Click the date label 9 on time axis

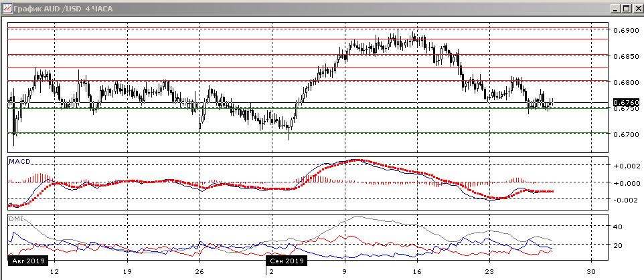click(x=345, y=271)
